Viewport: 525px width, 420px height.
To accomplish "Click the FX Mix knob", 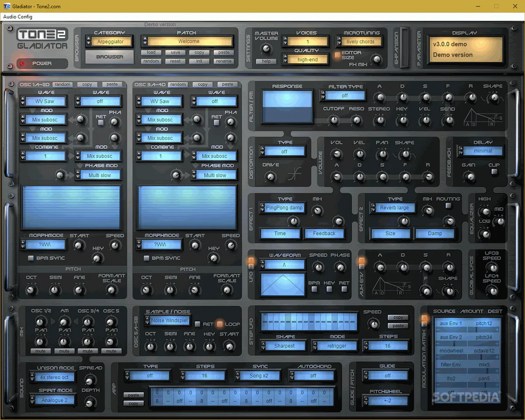I will [x=376, y=59].
